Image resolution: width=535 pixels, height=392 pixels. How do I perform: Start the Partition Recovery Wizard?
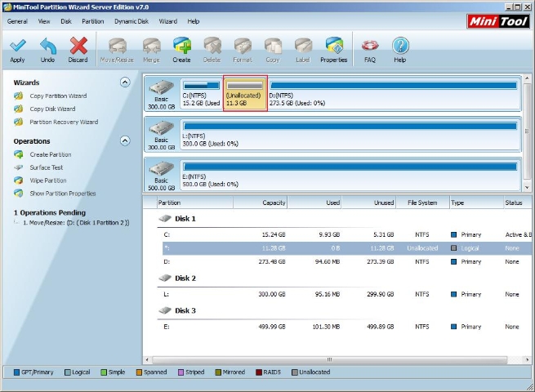click(x=56, y=122)
